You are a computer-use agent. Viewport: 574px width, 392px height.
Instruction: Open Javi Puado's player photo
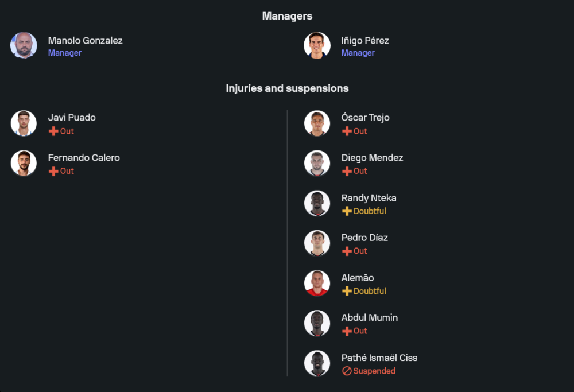pyautogui.click(x=24, y=123)
